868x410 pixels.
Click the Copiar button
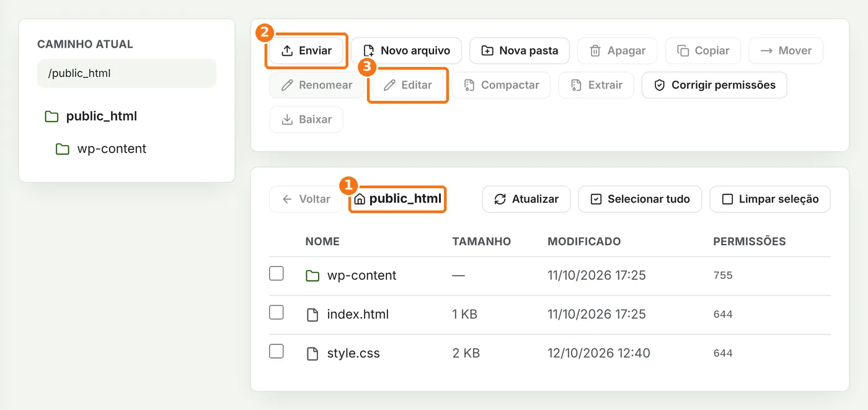[703, 51]
